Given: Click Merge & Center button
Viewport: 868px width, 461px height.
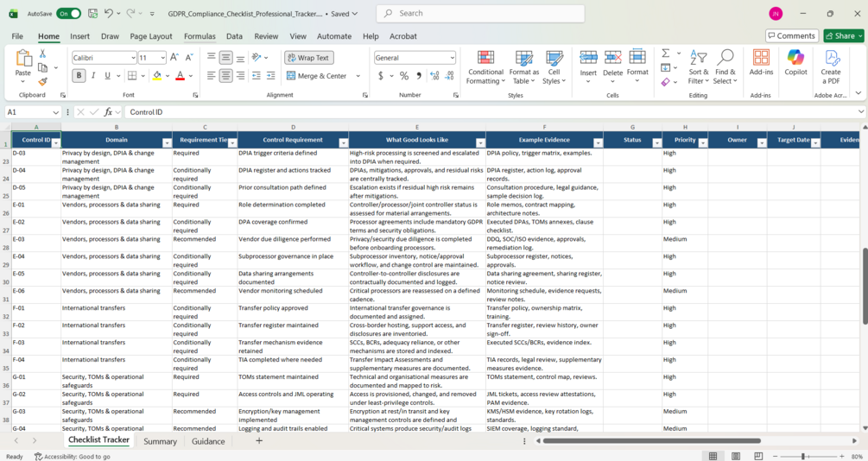Looking at the screenshot, I should pos(317,76).
